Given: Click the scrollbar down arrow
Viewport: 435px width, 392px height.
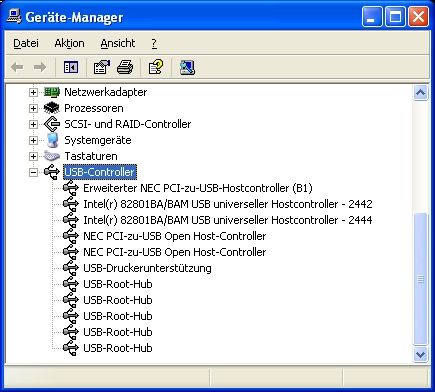Looking at the screenshot, I should click(420, 354).
